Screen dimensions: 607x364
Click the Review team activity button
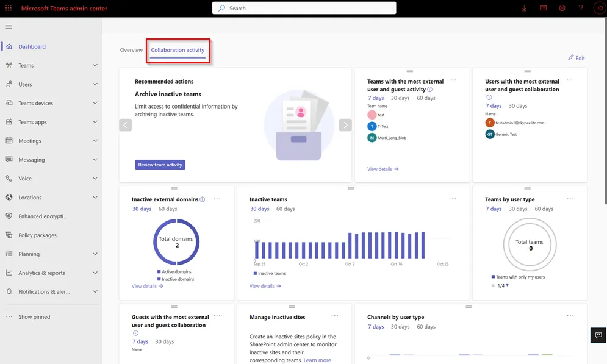tap(160, 164)
